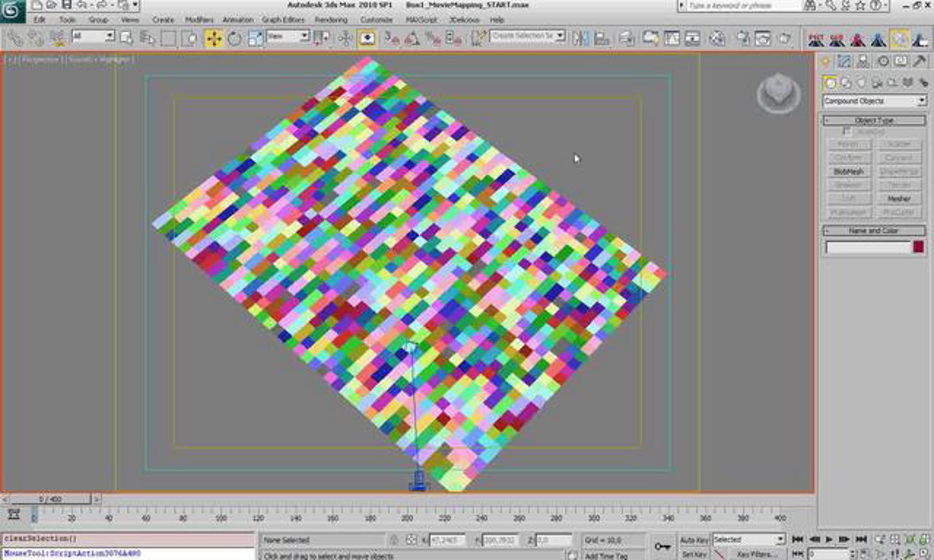Image resolution: width=934 pixels, height=560 pixels.
Task: Toggle the selection lock icon
Action: 394,540
